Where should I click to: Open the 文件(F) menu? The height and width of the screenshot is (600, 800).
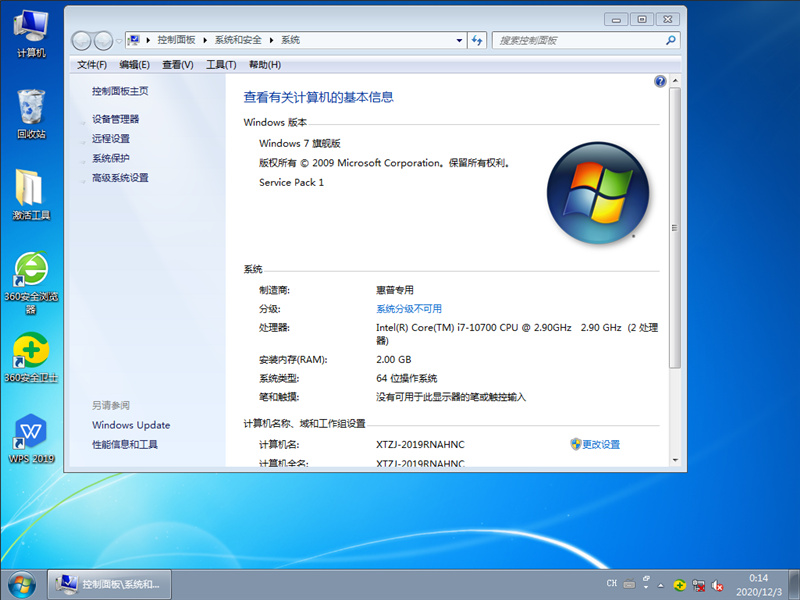[92, 65]
